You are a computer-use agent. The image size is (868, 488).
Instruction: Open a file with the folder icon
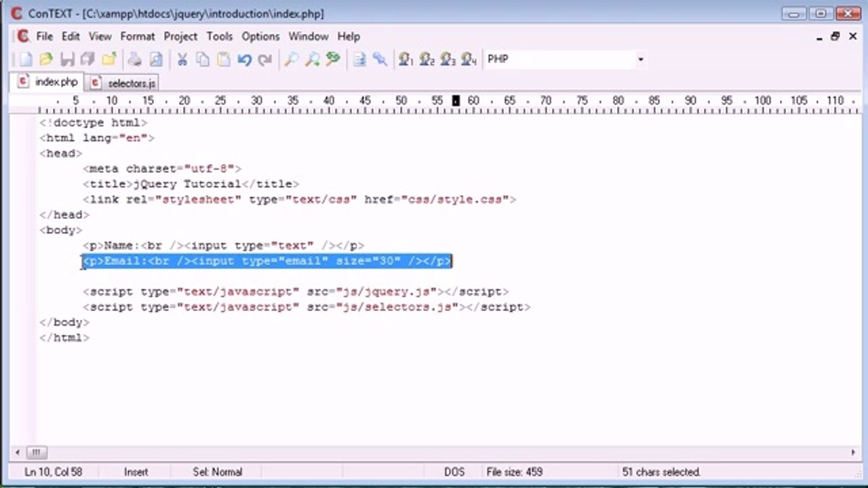click(45, 60)
